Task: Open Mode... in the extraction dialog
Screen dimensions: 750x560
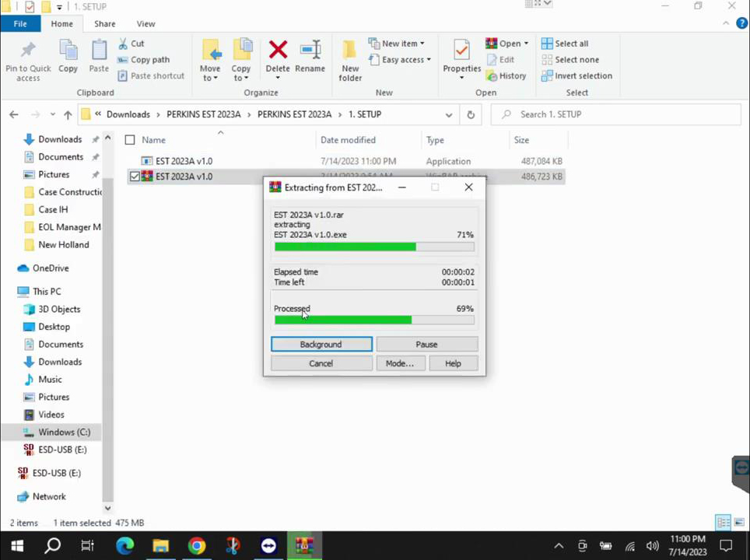Action: pyautogui.click(x=400, y=363)
